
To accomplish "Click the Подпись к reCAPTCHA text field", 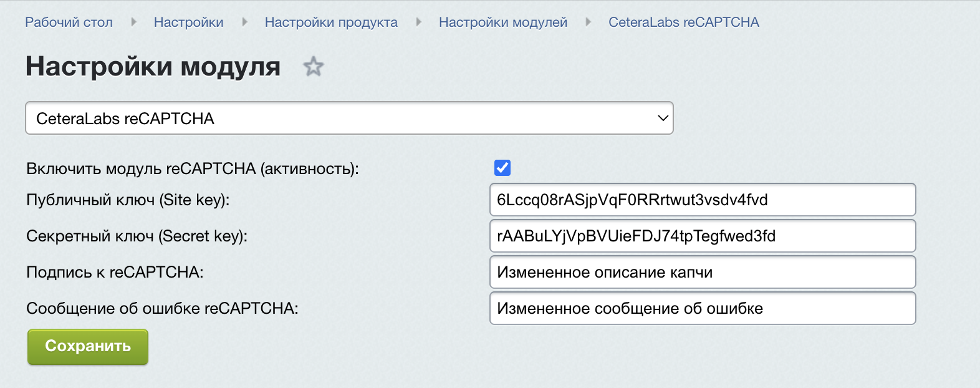I will [703, 272].
